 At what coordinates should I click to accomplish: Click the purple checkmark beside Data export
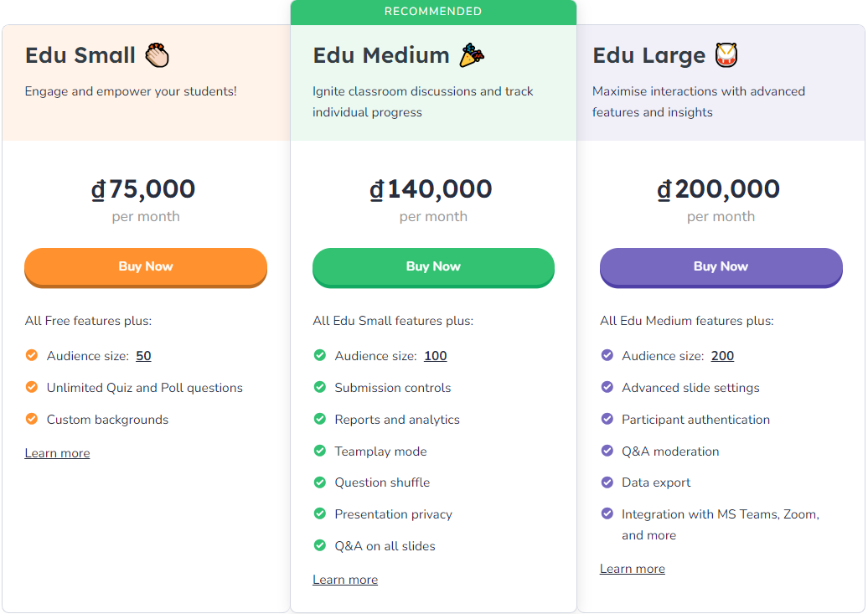[x=607, y=482]
